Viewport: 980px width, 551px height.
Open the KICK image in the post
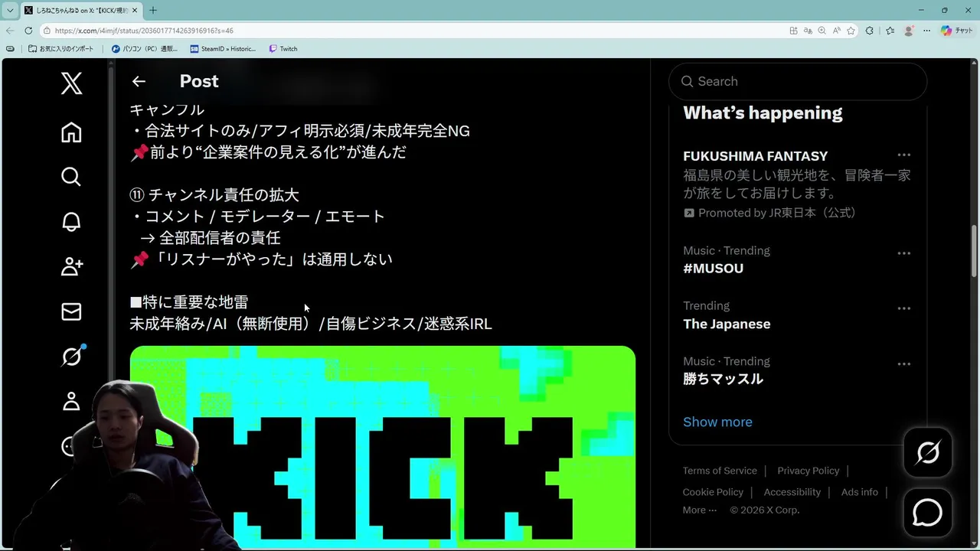[x=383, y=447]
